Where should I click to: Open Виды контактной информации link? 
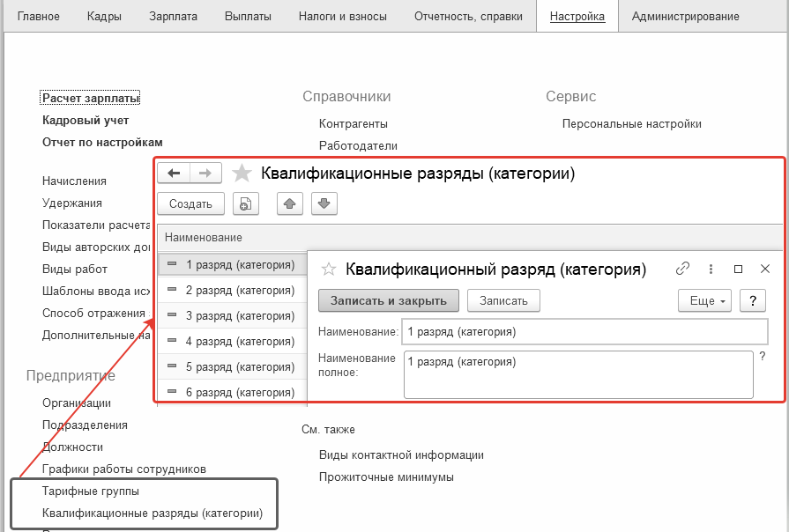[401, 455]
